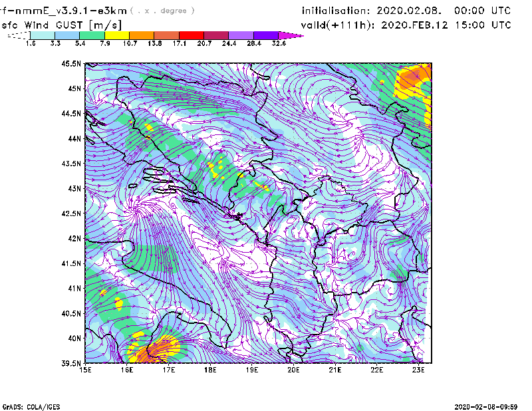Click the red 17.1–20.7 legend swatch
This screenshot has height=411, width=532.
pyautogui.click(x=192, y=35)
